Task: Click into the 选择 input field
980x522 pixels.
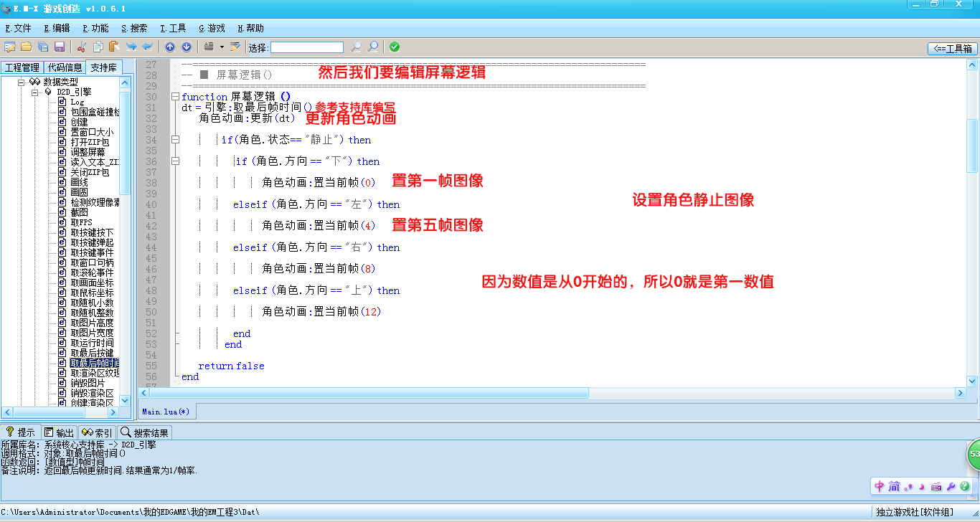Action: pyautogui.click(x=307, y=47)
